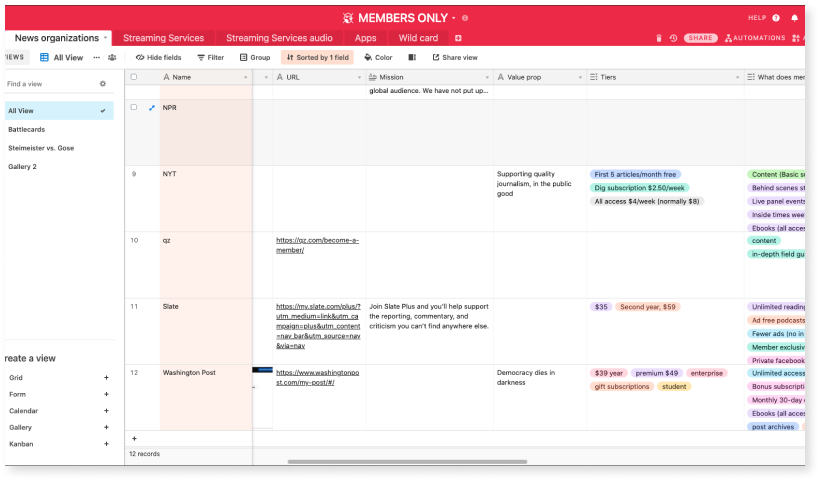Viewport: 821px width, 481px height.
Task: Add a new record with plus icon
Action: 135,439
